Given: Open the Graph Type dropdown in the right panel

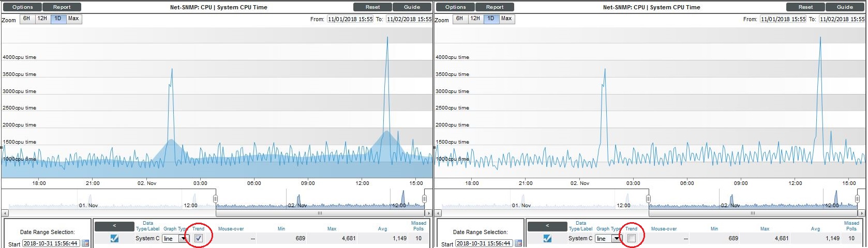Looking at the screenshot, I should pyautogui.click(x=616, y=239).
